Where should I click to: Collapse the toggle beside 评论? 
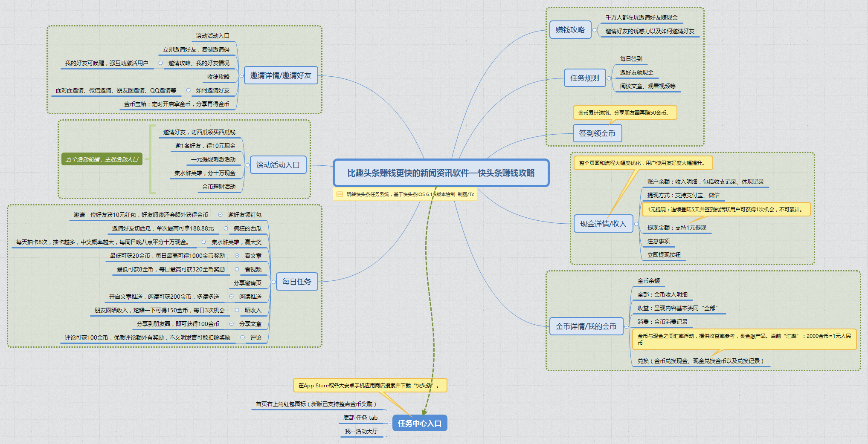[x=242, y=337]
